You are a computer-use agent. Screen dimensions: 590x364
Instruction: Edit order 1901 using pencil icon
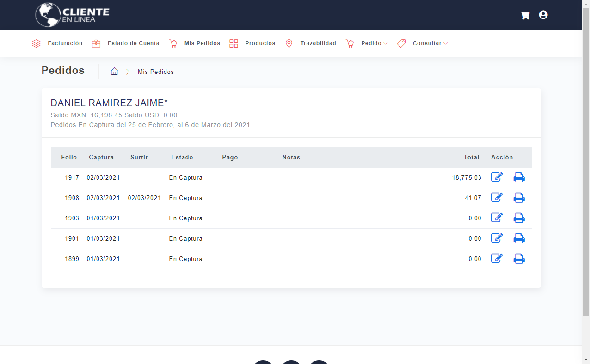click(x=497, y=238)
